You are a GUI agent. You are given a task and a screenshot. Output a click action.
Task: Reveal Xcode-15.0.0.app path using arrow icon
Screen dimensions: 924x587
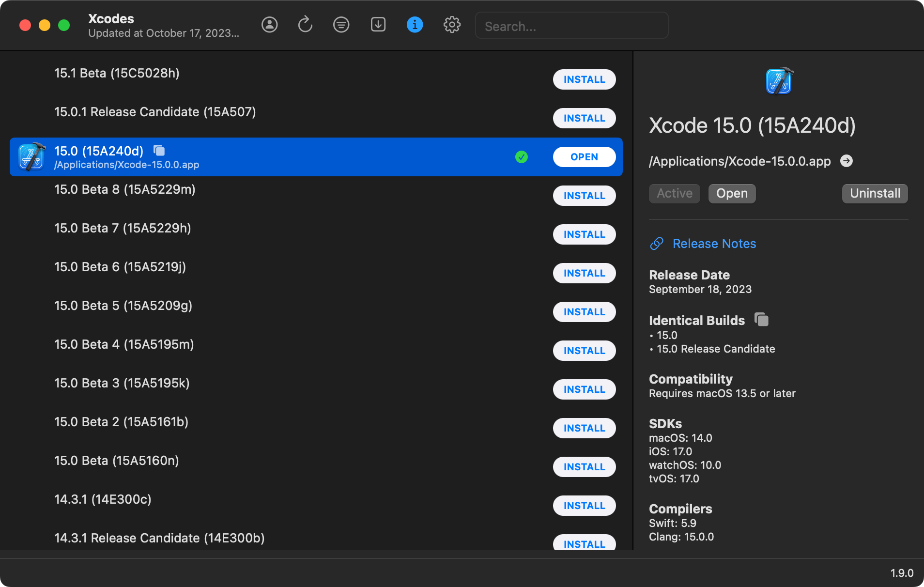(846, 161)
